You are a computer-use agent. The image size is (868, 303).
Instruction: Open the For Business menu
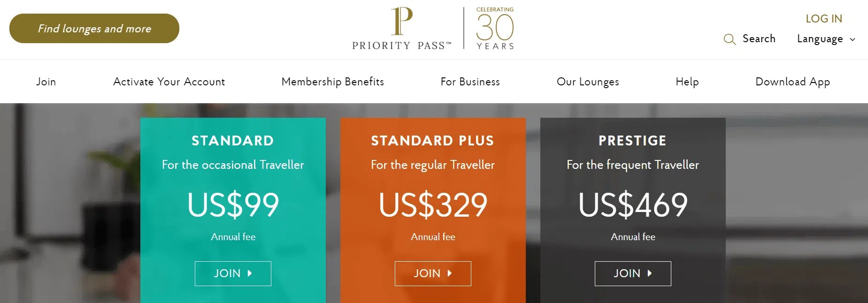click(469, 81)
